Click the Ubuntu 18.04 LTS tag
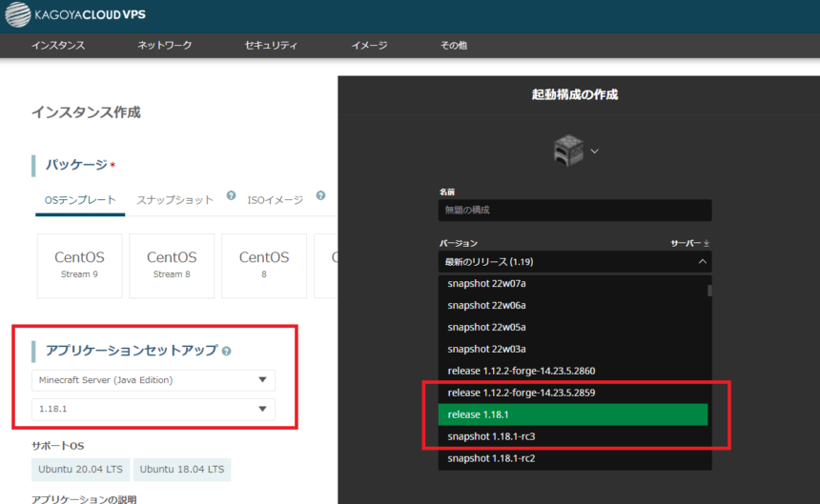The height and width of the screenshot is (504, 820). pyautogui.click(x=182, y=469)
